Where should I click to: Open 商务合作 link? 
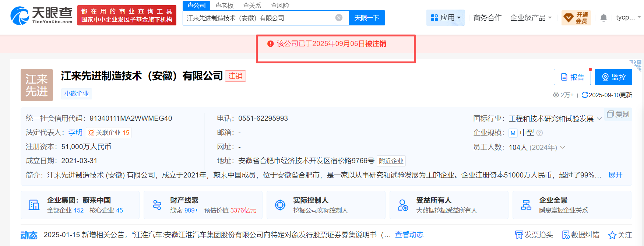coord(488,18)
